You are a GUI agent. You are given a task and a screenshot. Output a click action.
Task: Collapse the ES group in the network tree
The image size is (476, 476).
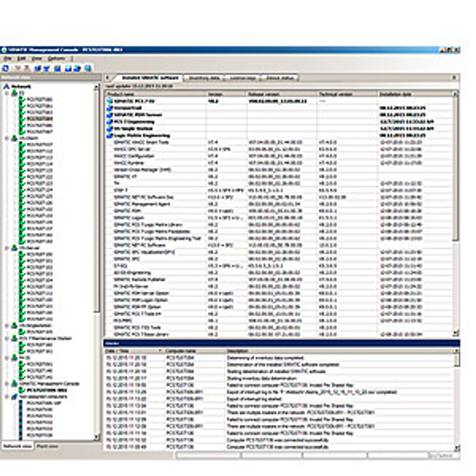pos(7,93)
